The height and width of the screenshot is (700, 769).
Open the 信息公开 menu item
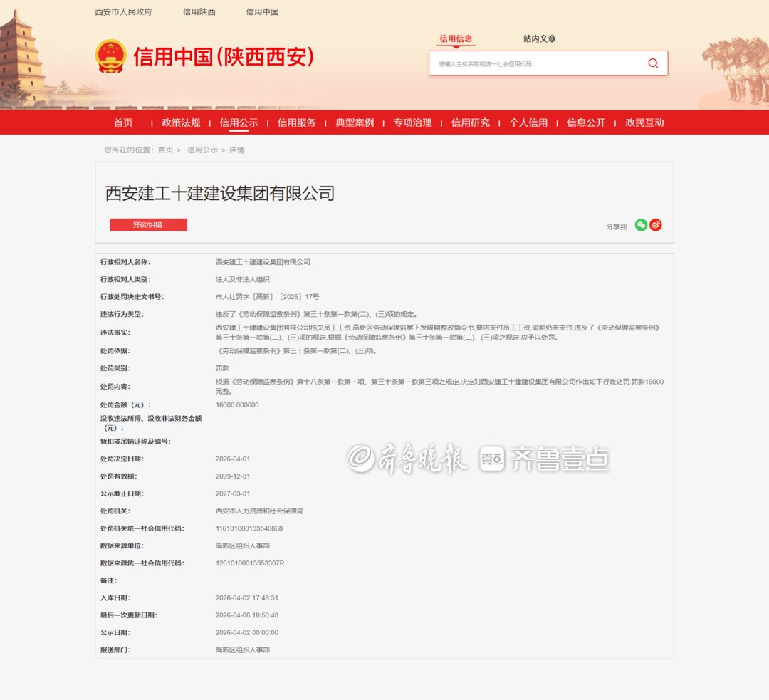point(585,122)
